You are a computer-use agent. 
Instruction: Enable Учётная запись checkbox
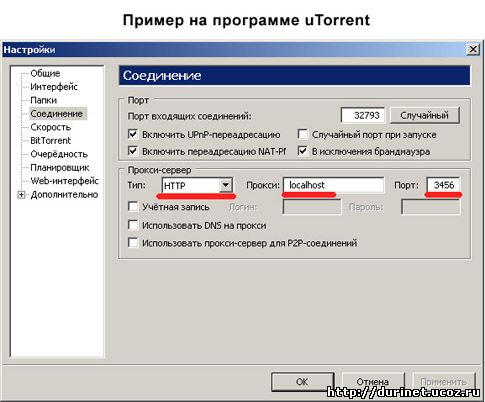pyautogui.click(x=133, y=207)
